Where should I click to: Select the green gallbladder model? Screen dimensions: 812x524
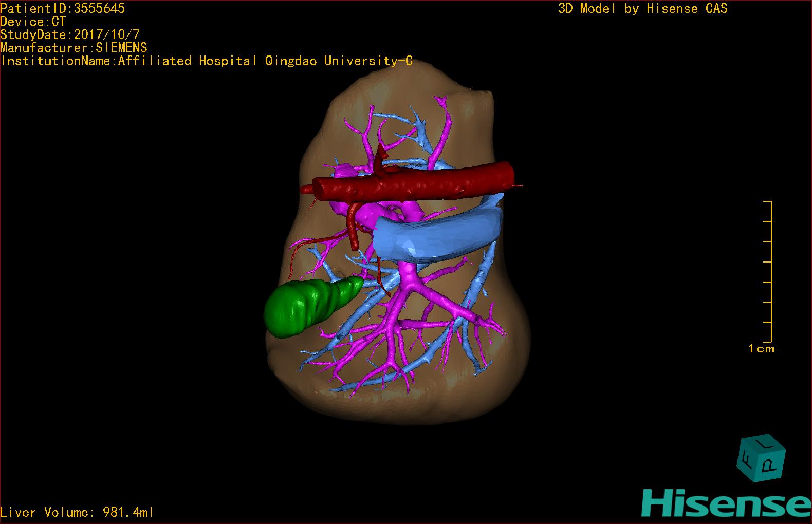pyautogui.click(x=312, y=306)
